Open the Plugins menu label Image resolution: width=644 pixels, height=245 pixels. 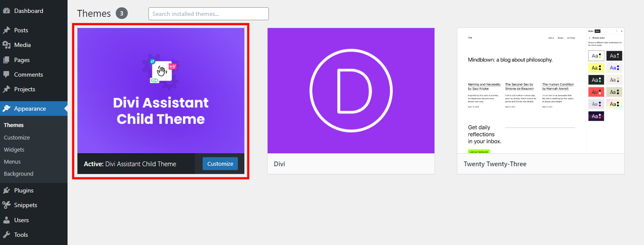coord(24,190)
